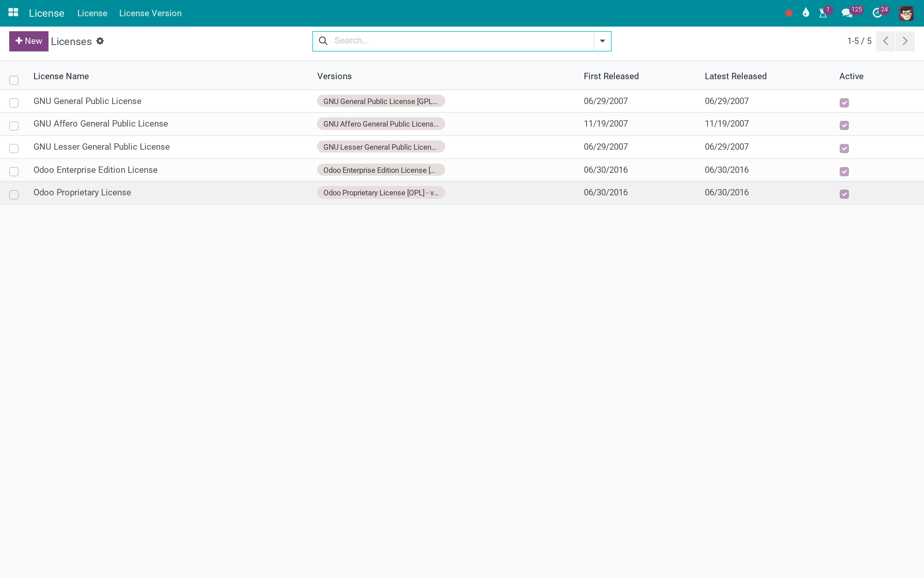The height and width of the screenshot is (578, 924).
Task: Go to next page of records
Action: [x=905, y=41]
